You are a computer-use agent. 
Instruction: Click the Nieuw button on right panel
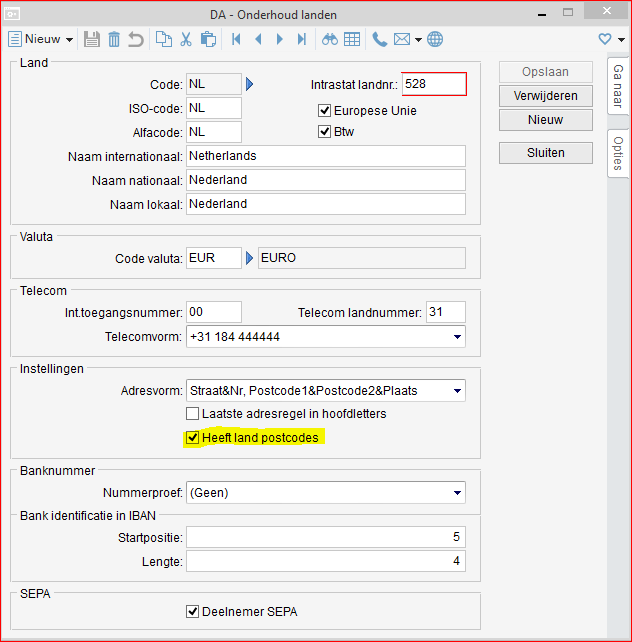pyautogui.click(x=546, y=120)
